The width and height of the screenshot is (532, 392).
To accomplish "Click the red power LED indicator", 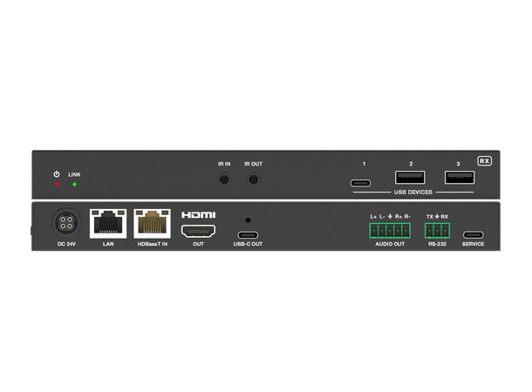I will pyautogui.click(x=57, y=185).
